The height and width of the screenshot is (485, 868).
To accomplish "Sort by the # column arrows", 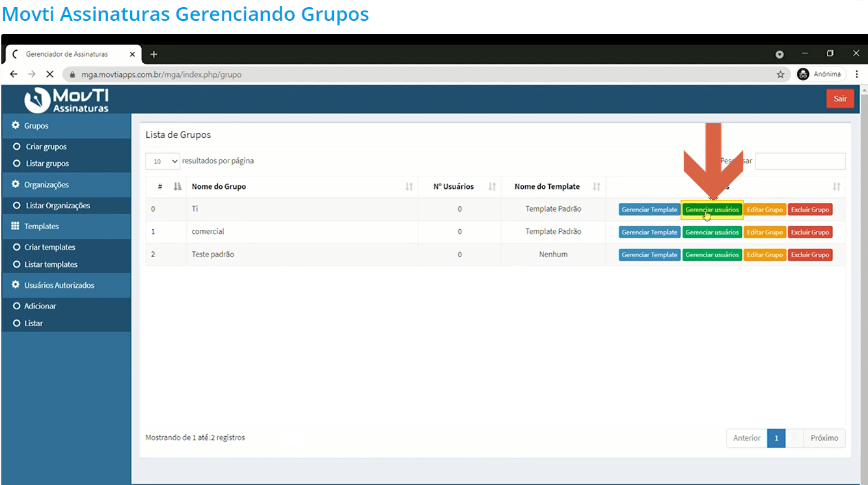I will click(x=178, y=187).
